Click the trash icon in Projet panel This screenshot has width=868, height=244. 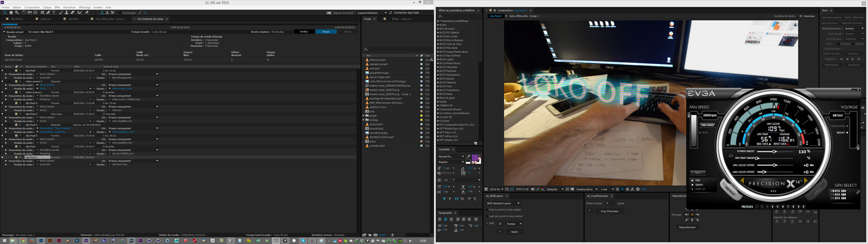tap(392, 235)
